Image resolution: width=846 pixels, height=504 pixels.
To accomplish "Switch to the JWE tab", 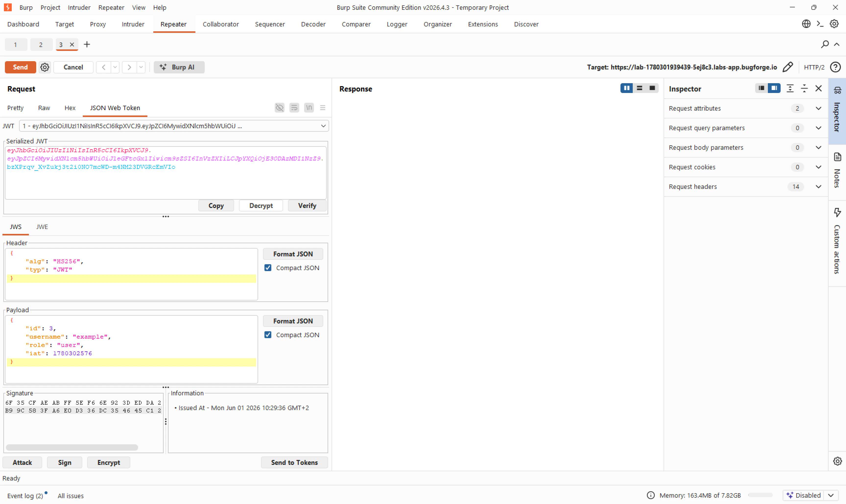I will point(42,227).
